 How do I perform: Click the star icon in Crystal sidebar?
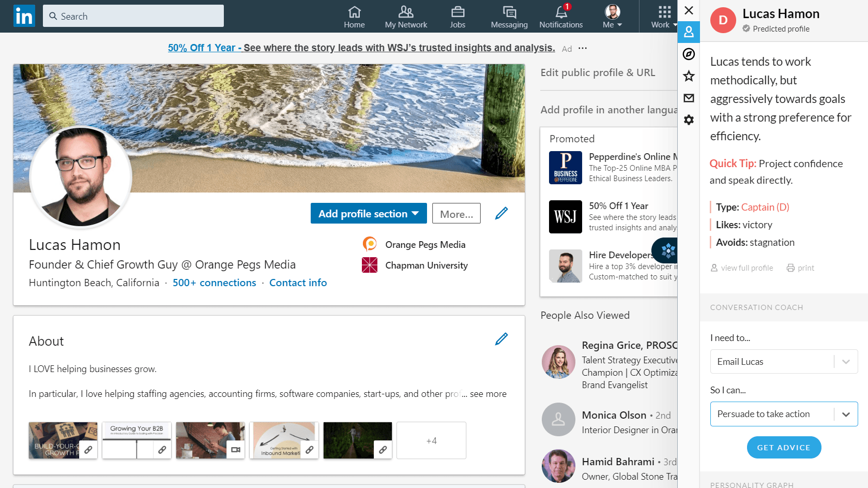tap(689, 77)
